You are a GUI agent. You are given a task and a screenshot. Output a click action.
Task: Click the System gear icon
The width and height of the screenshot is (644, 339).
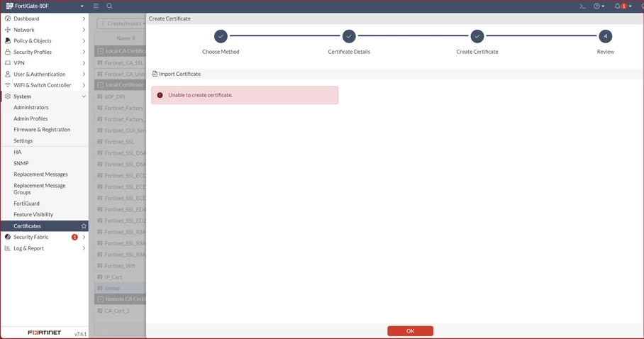(8, 96)
